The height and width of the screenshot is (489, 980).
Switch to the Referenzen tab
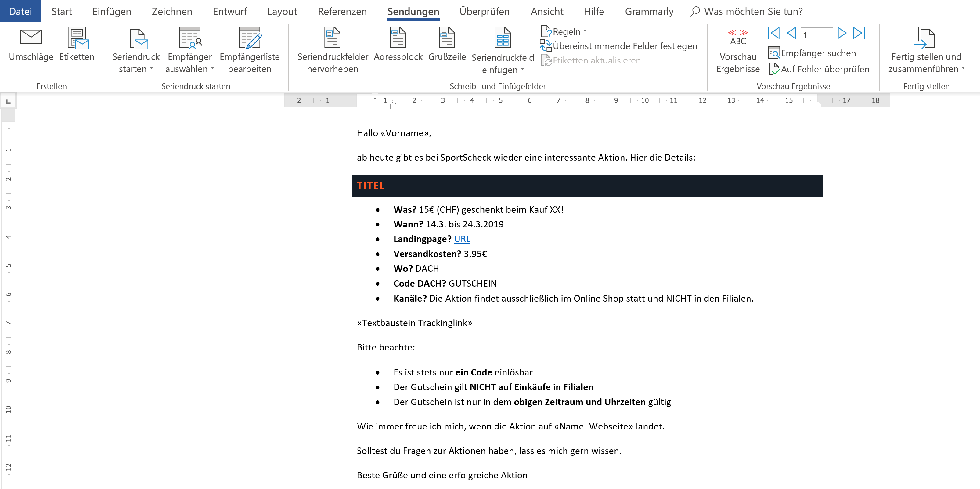tap(342, 11)
